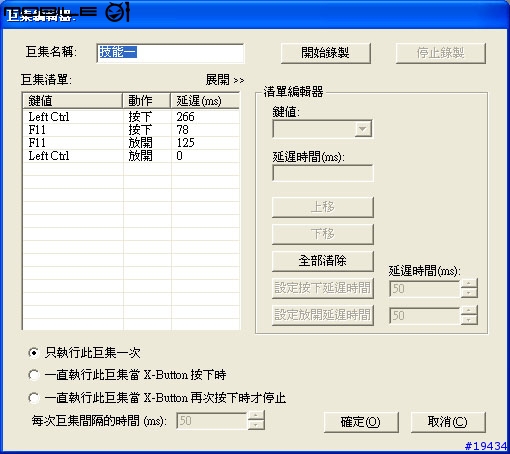Click the 動作 column header

click(x=146, y=100)
